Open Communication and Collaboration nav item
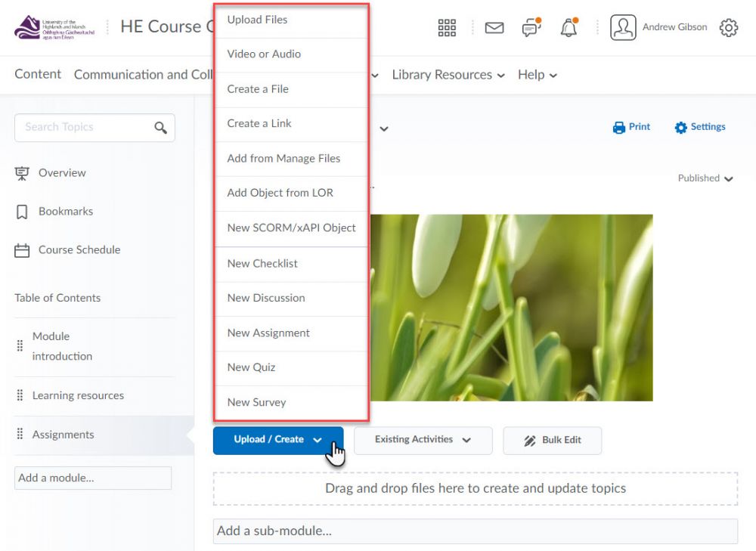Viewport: 756px width, 551px height. click(143, 75)
